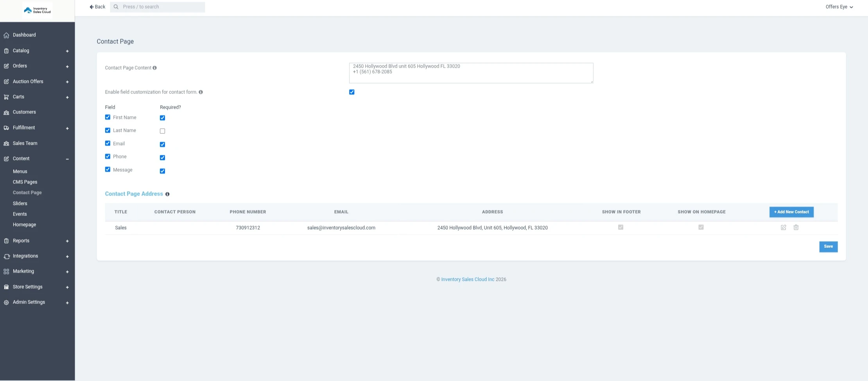868x381 pixels.
Task: Focus the search input field
Action: [x=158, y=7]
